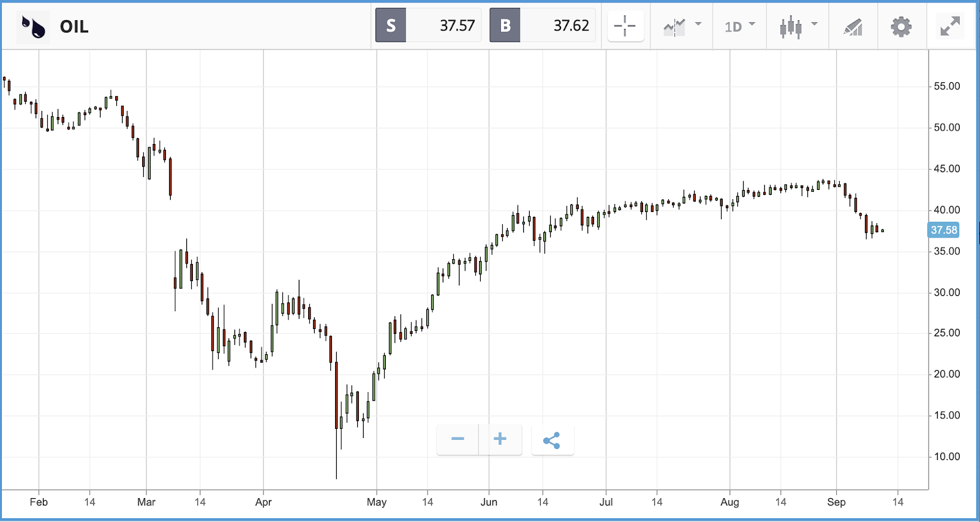Click the OIL instrument drop logo
Image resolution: width=980 pixels, height=522 pixels.
33,27
